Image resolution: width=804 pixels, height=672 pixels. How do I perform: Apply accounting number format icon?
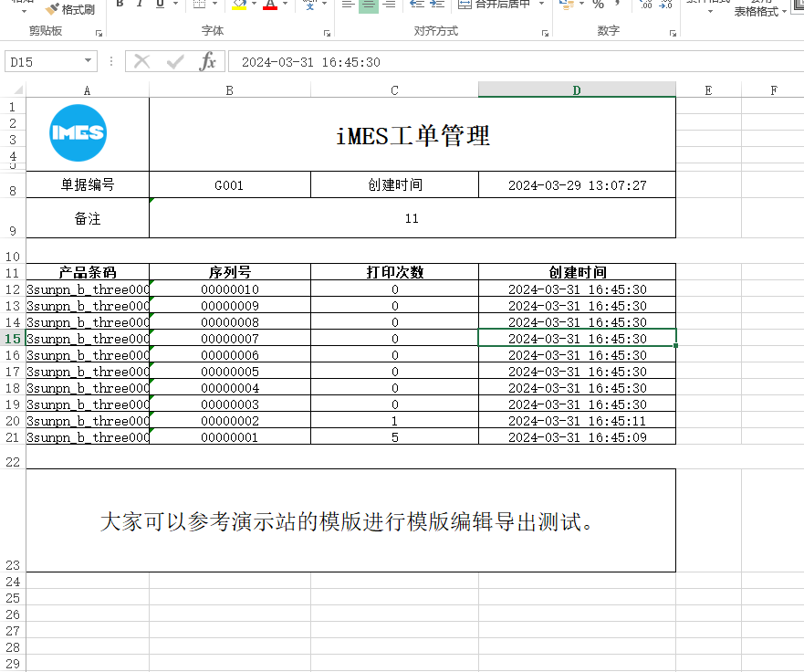(x=566, y=5)
